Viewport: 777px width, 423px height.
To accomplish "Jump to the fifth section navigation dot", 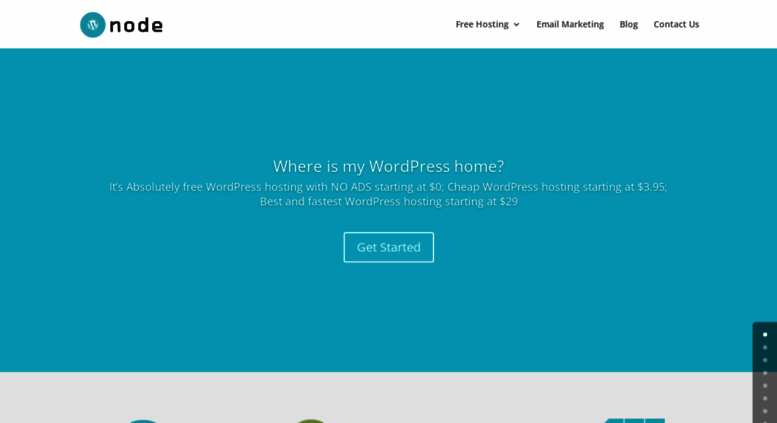I will 765,385.
